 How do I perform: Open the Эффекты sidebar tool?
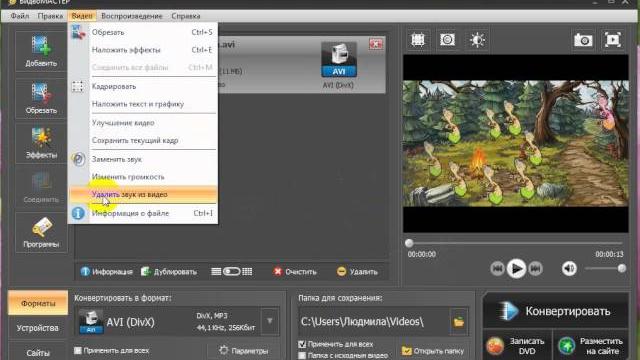pyautogui.click(x=41, y=144)
